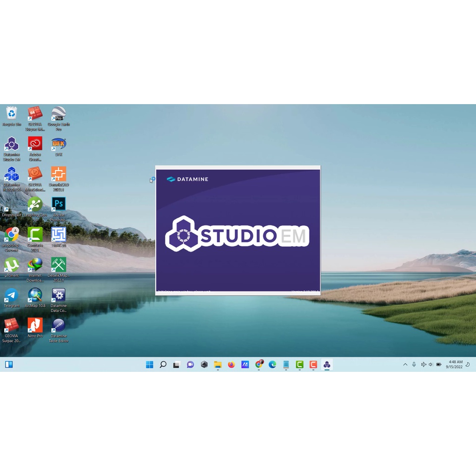The width and height of the screenshot is (476, 476).
Task: Open File Explorer from the taskbar
Action: point(218,364)
